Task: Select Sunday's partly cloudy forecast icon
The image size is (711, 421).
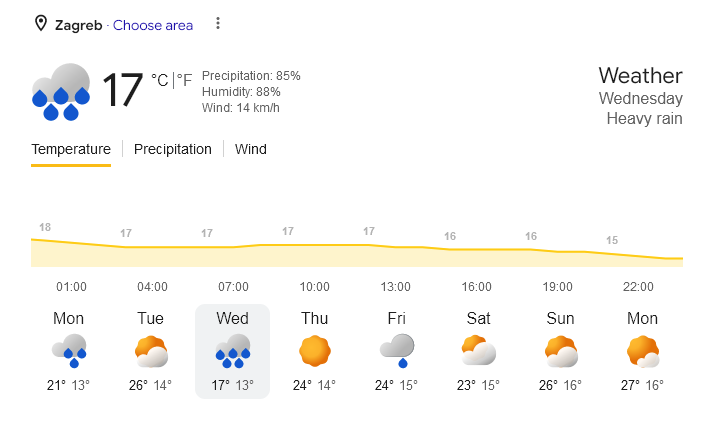Action: pos(561,352)
